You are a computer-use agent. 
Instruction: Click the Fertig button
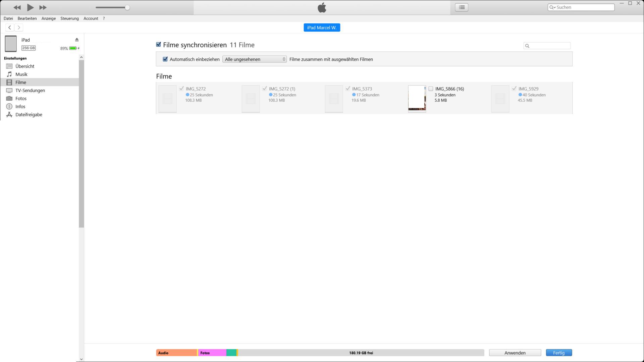pyautogui.click(x=559, y=353)
